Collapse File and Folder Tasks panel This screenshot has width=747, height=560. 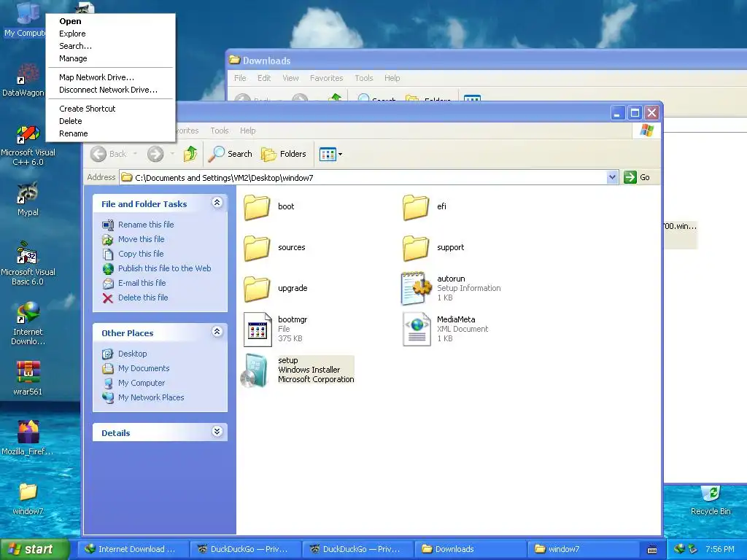tap(217, 203)
